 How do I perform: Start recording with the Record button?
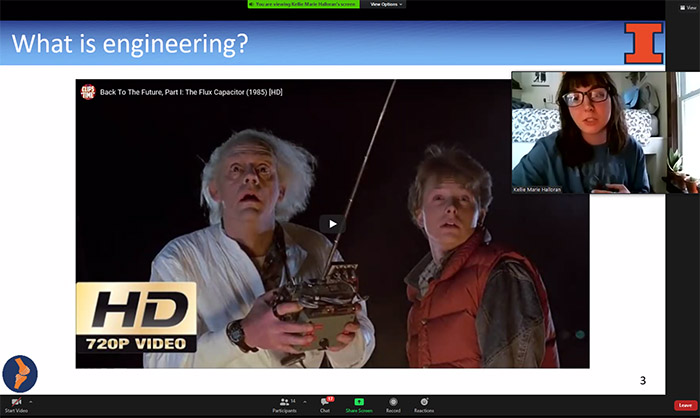[x=393, y=405]
